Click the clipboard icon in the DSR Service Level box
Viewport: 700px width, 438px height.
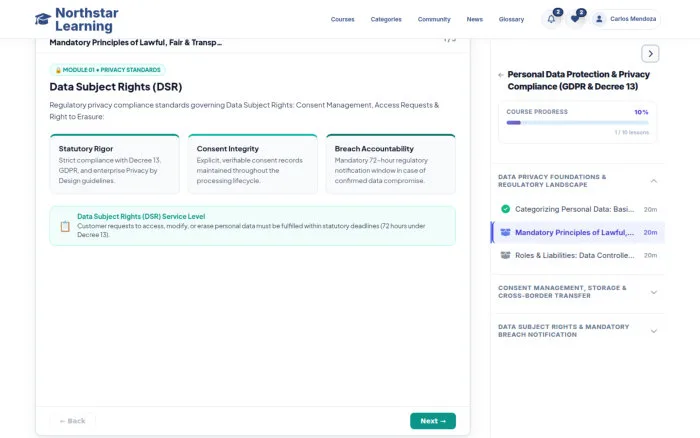(x=65, y=226)
